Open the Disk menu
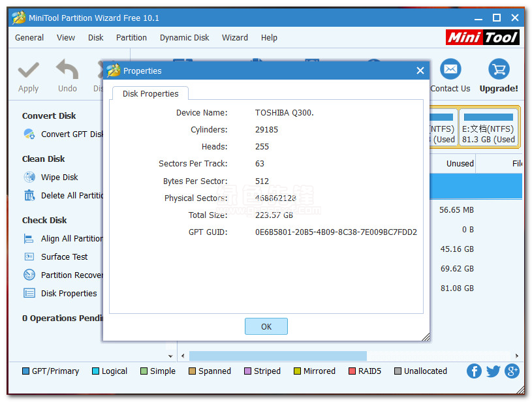Screen dimensions: 532x402 pos(96,38)
